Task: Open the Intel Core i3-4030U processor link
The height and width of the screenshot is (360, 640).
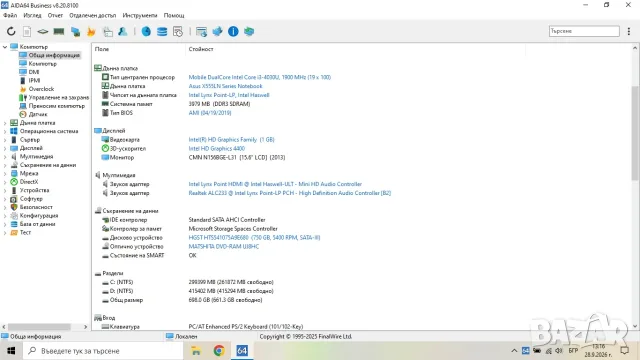Action: pyautogui.click(x=260, y=77)
